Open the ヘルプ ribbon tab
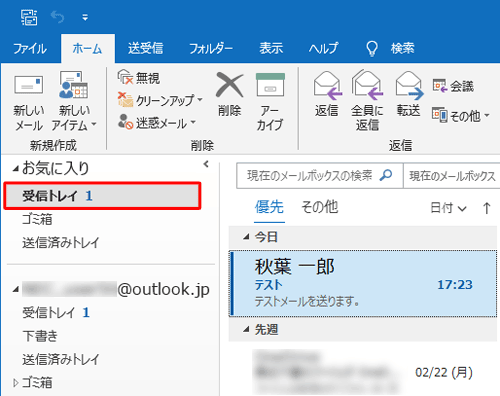 click(323, 49)
